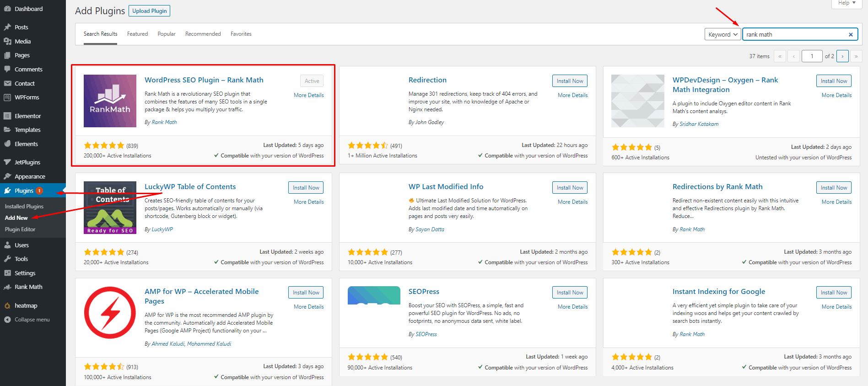
Task: Click the Templates folder icon
Action: point(7,130)
